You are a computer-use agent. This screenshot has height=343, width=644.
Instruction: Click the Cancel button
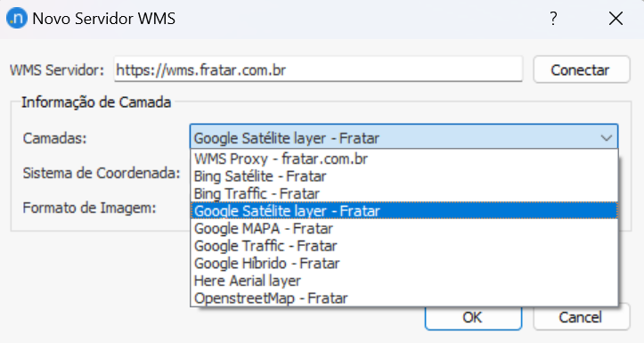pyautogui.click(x=581, y=317)
